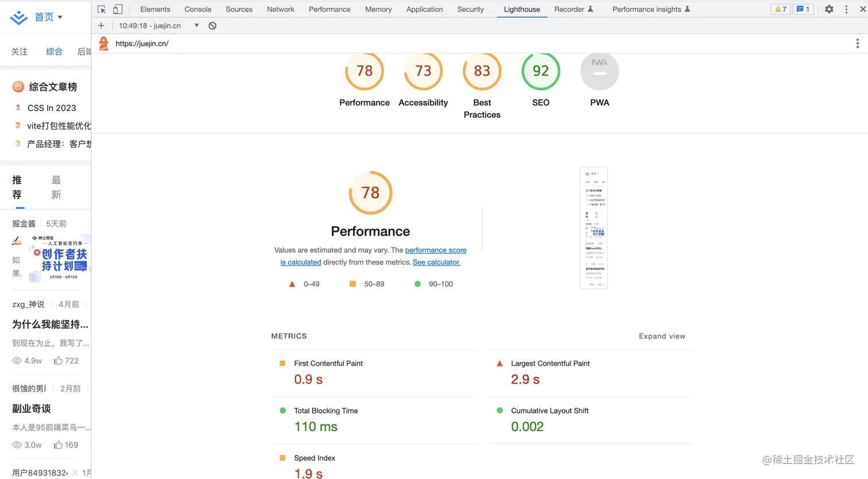Click the 综合文章榜 ranking icon
Viewport: 868px width, 479px height.
point(18,87)
